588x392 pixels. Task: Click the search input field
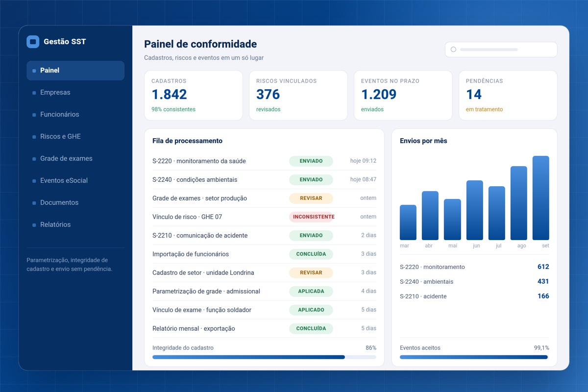pos(501,49)
